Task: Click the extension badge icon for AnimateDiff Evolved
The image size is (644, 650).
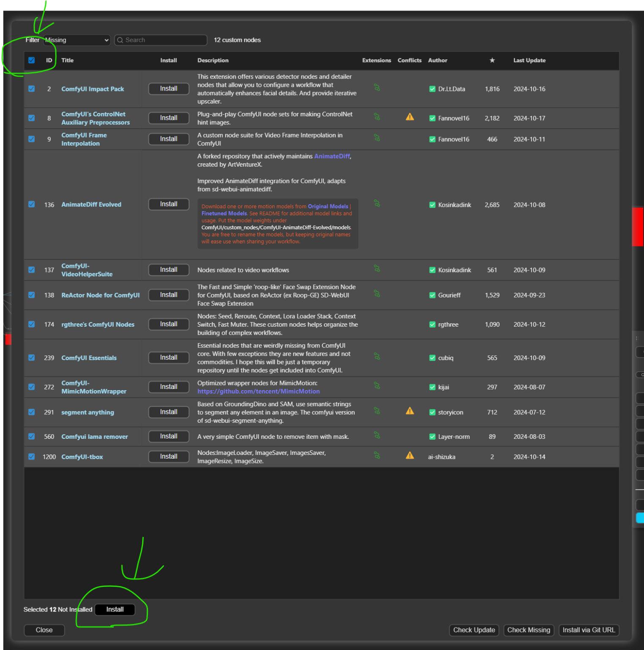Action: (377, 204)
